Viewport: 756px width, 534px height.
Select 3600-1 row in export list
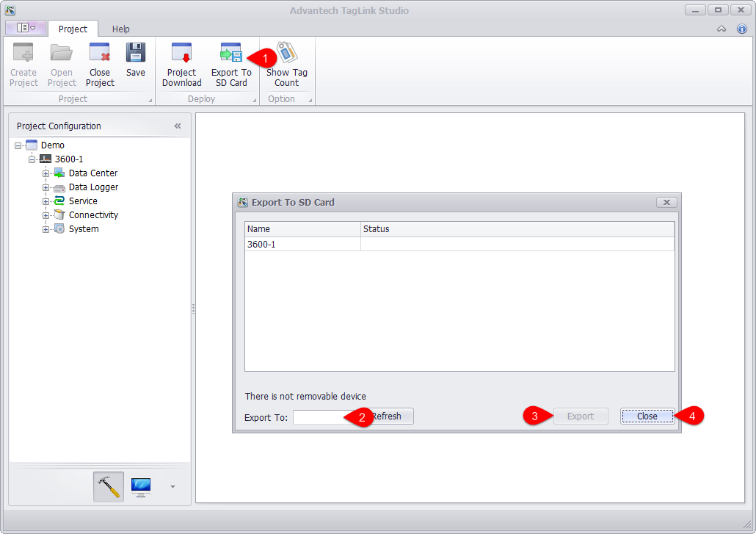pyautogui.click(x=302, y=244)
